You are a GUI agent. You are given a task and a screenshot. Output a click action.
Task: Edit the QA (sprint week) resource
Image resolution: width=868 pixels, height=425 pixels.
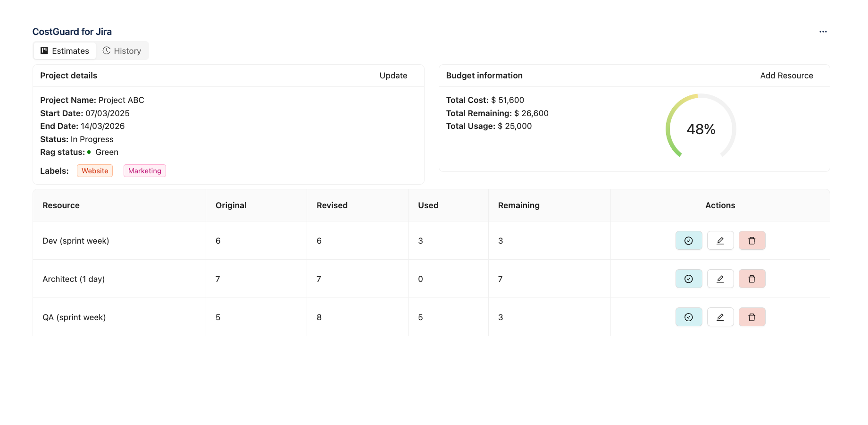pyautogui.click(x=720, y=317)
